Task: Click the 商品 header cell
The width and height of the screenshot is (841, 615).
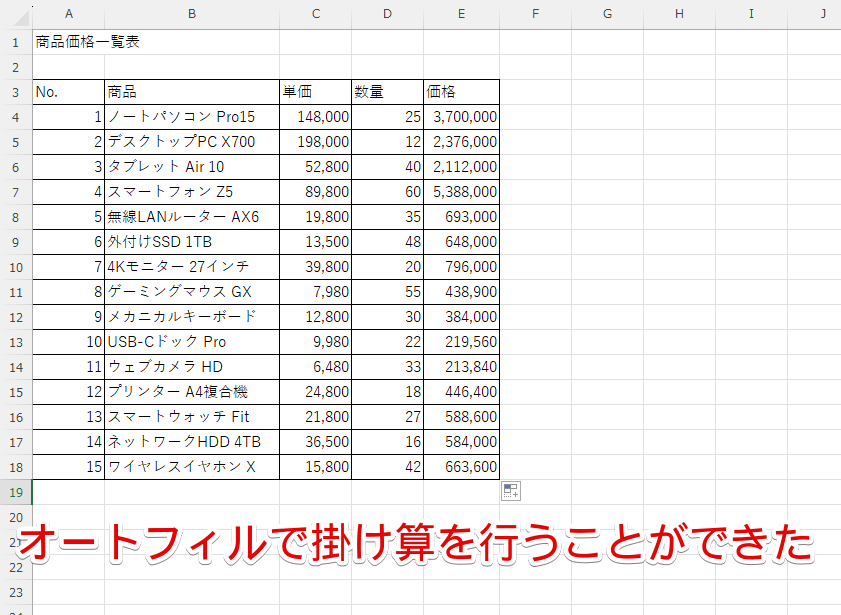Action: pos(192,92)
